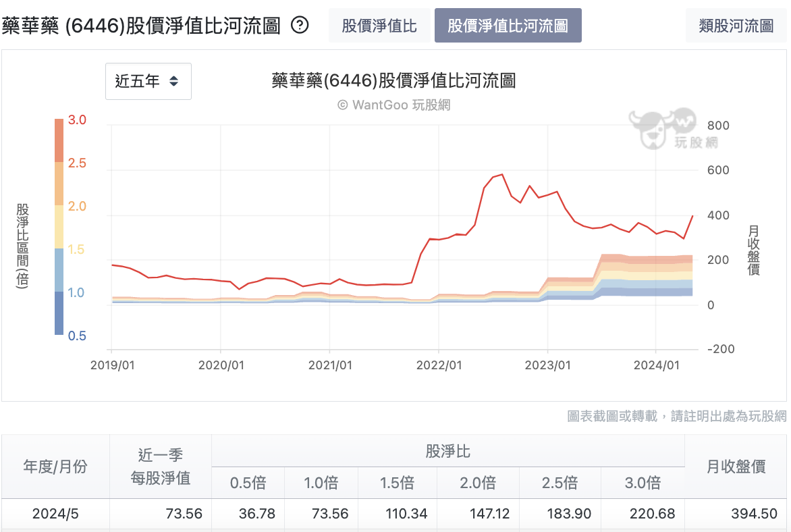The height and width of the screenshot is (532, 791).
Task: Click the 2022/01 x-axis label
Action: point(439,365)
